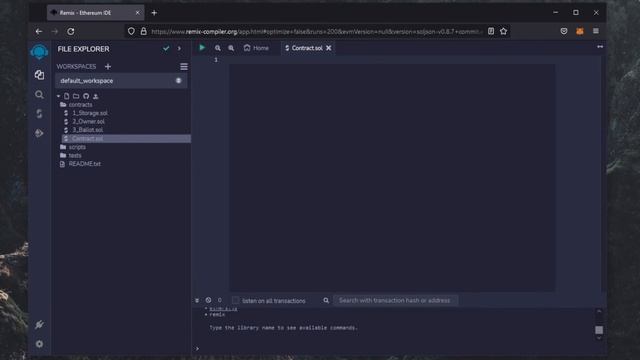The height and width of the screenshot is (360, 640).
Task: Open the File Explorer sidebar icon
Action: pyautogui.click(x=39, y=75)
